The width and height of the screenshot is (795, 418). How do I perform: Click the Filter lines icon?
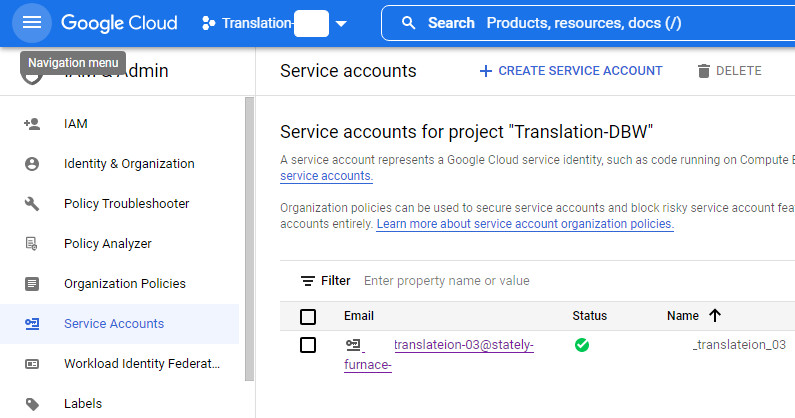[308, 281]
